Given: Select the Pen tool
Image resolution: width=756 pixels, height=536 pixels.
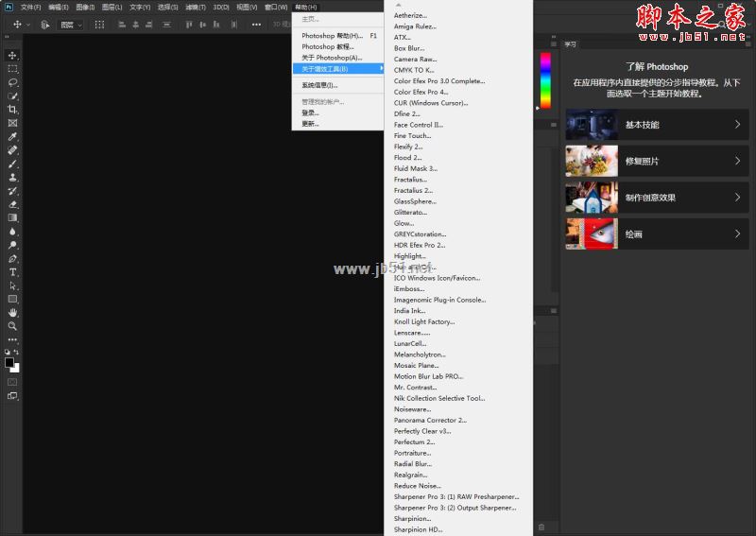Looking at the screenshot, I should coord(12,258).
